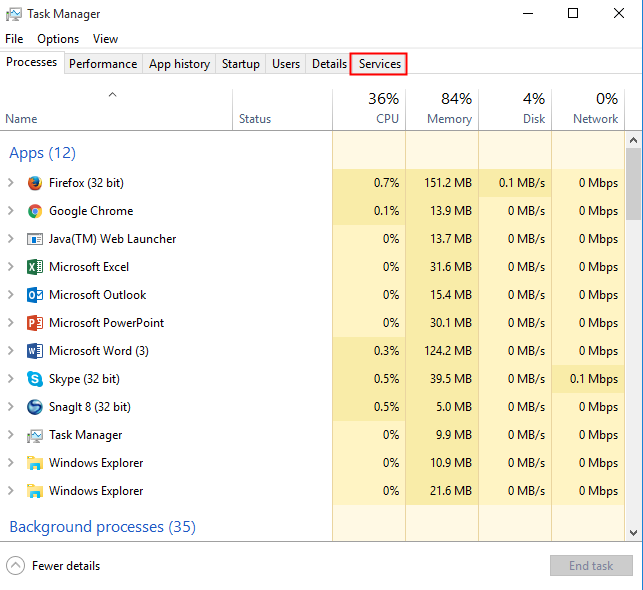
Task: Click Task Manager title bar icon
Action: [14, 14]
